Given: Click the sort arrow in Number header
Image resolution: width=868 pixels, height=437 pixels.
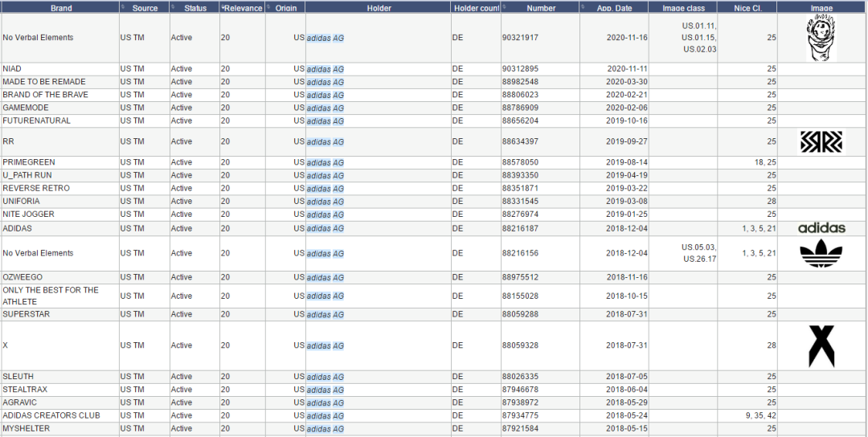Looking at the screenshot, I should 504,6.
